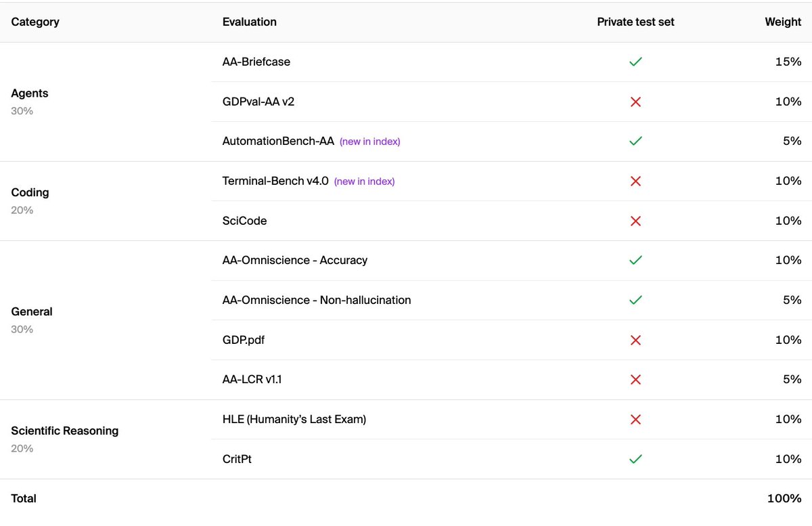The width and height of the screenshot is (812, 526).
Task: Click the Scientific Reasoning category label
Action: tap(65, 431)
